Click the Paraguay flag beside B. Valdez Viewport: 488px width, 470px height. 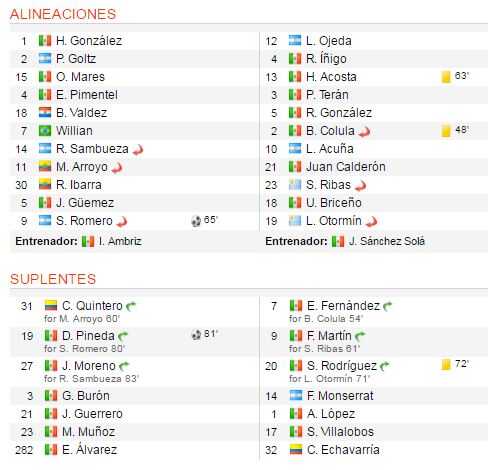tap(45, 113)
